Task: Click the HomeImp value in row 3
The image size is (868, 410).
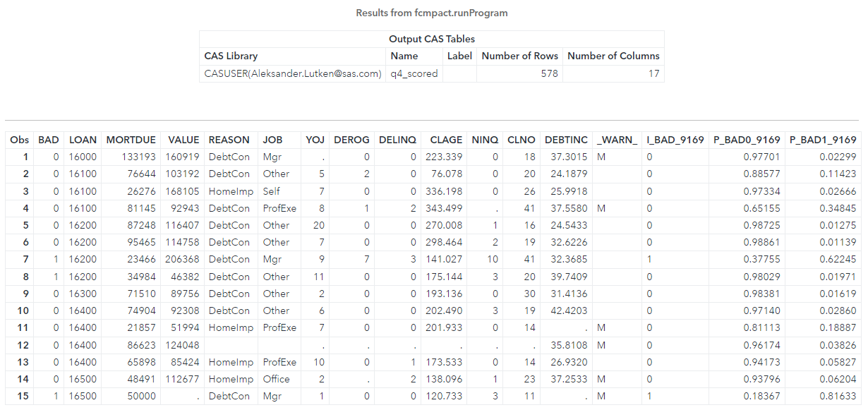Action: pos(230,191)
